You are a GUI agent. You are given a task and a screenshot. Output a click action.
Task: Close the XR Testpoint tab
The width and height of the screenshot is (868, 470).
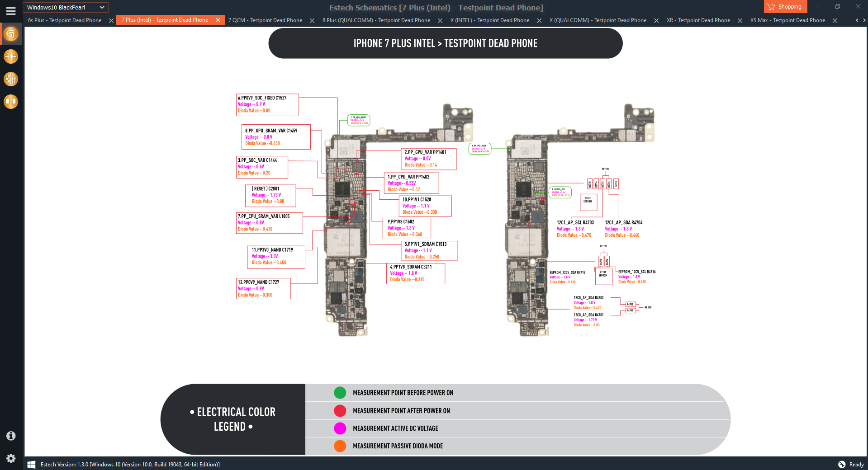(740, 20)
